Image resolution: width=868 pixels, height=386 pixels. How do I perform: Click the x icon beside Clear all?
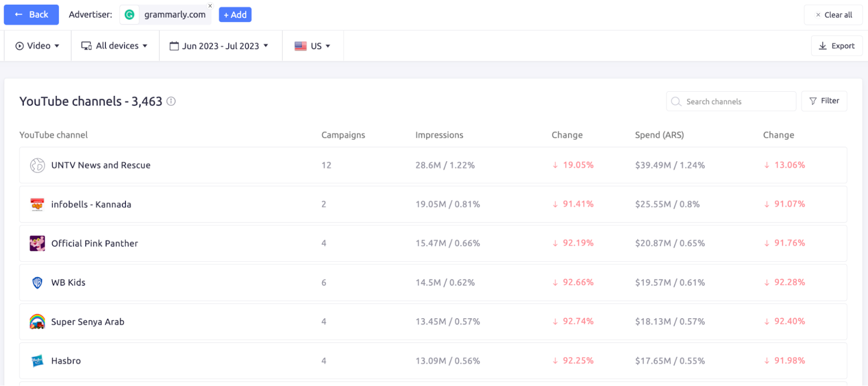pos(818,15)
